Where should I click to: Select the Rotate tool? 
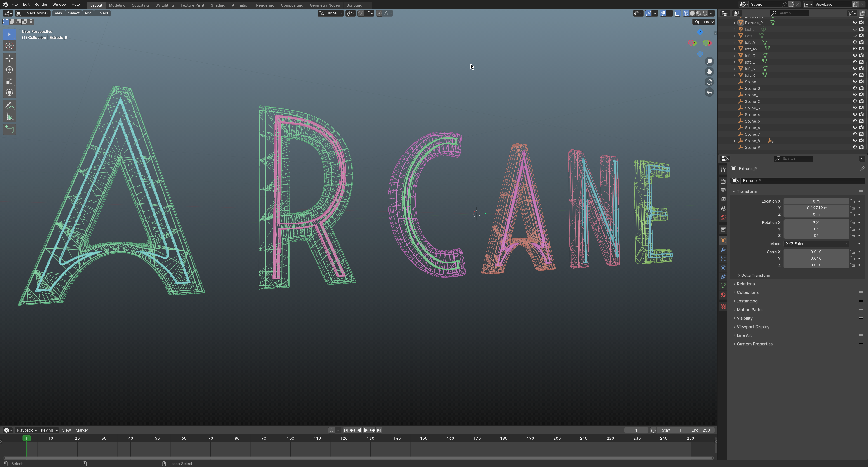(x=9, y=70)
